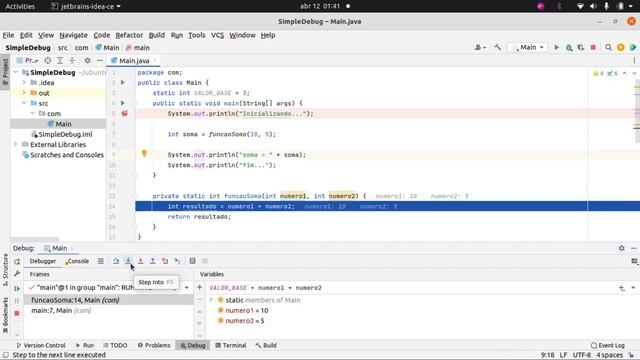The height and width of the screenshot is (360, 640).
Task: Open the Event Log
Action: pos(608,345)
